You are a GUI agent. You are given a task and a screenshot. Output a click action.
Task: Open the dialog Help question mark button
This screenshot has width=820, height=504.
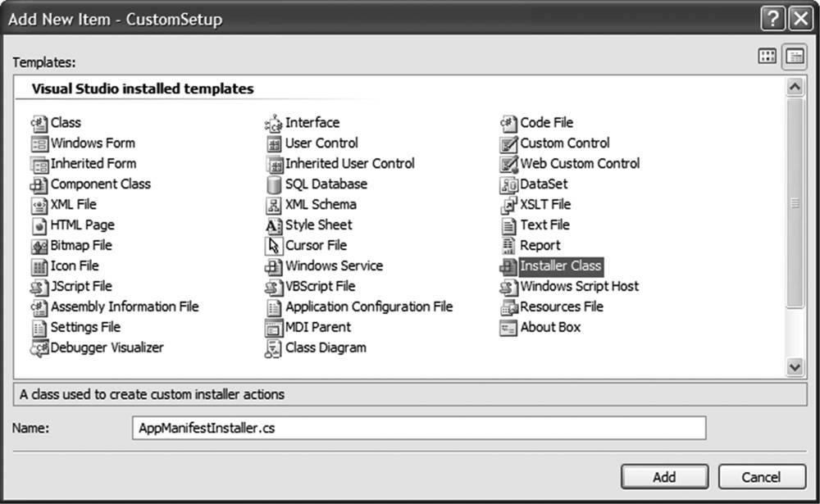(773, 20)
